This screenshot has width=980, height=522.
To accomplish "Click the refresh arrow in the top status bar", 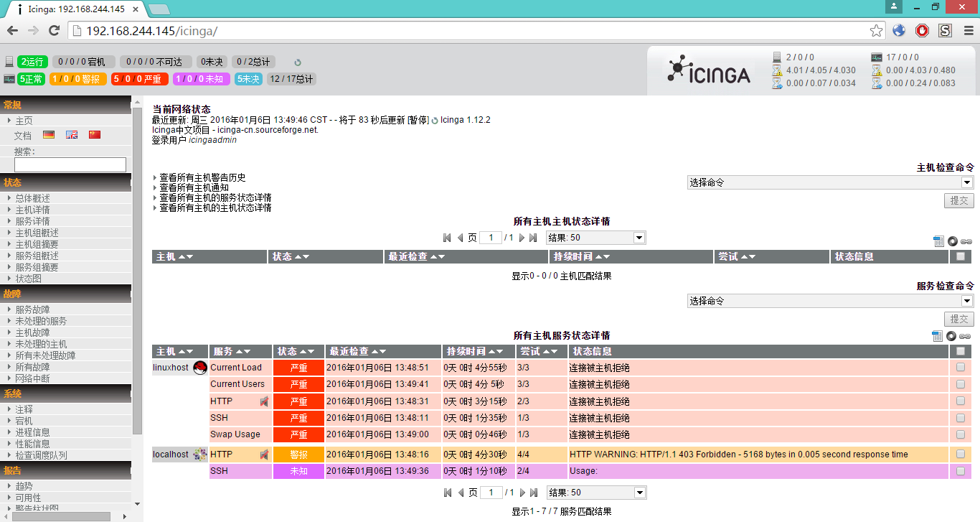I will pos(297,62).
